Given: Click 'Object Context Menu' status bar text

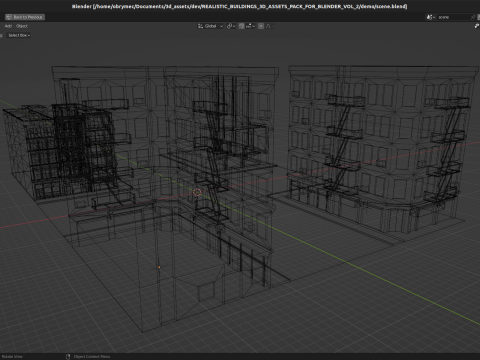Looking at the screenshot, I should click(92, 357).
